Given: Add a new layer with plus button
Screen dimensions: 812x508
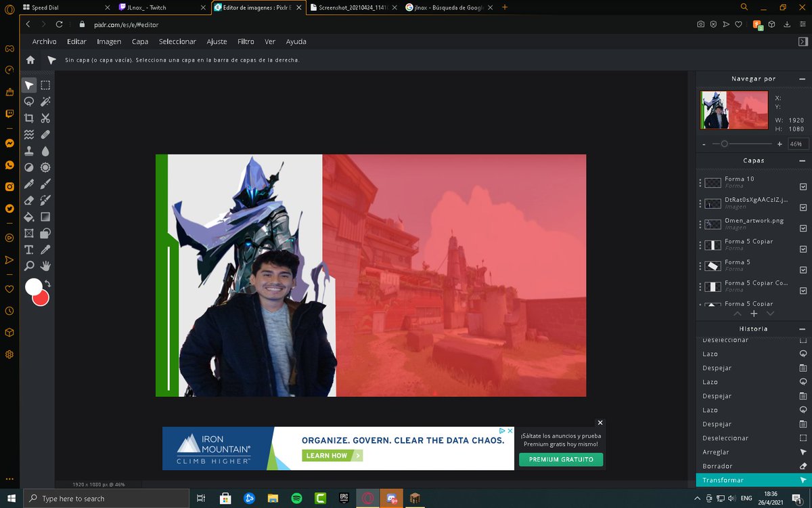Looking at the screenshot, I should [x=754, y=314].
